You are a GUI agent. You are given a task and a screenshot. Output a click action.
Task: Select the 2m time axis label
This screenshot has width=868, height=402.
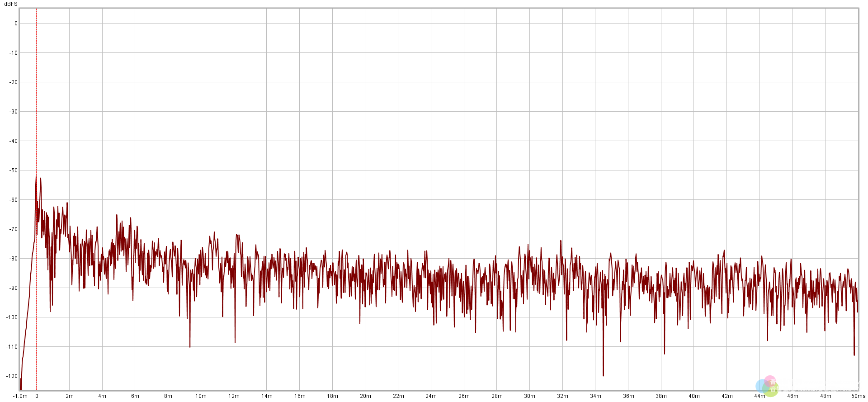[70, 396]
